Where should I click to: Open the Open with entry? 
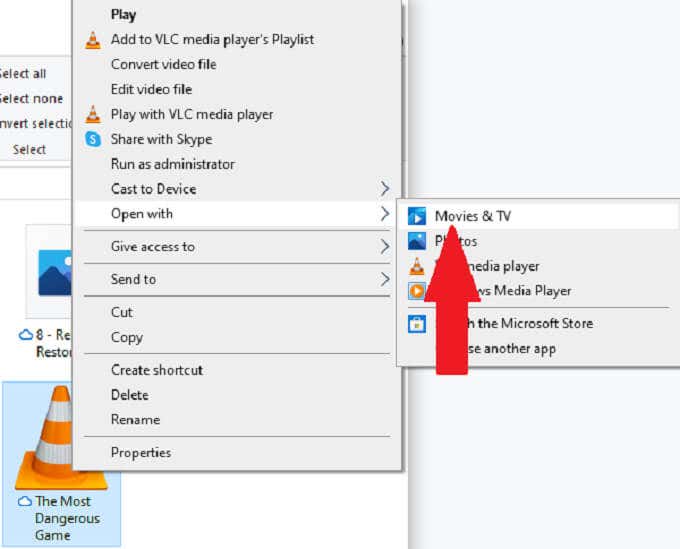pos(238,214)
